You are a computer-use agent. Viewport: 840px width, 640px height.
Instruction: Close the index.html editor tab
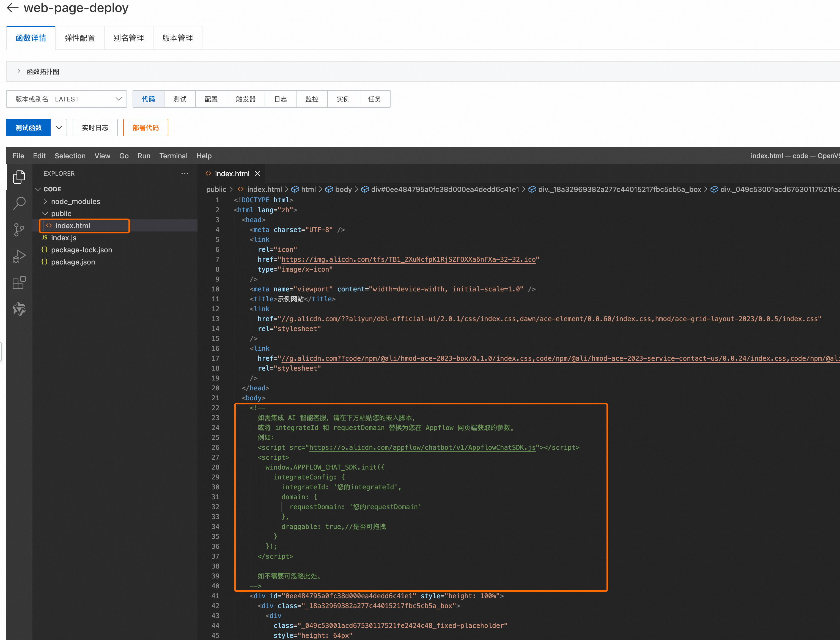(x=258, y=174)
